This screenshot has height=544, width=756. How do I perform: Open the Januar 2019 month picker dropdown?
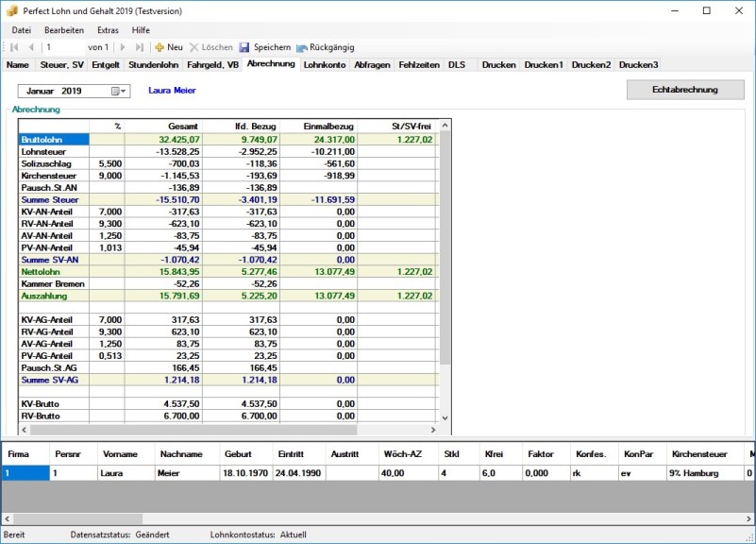coord(119,91)
